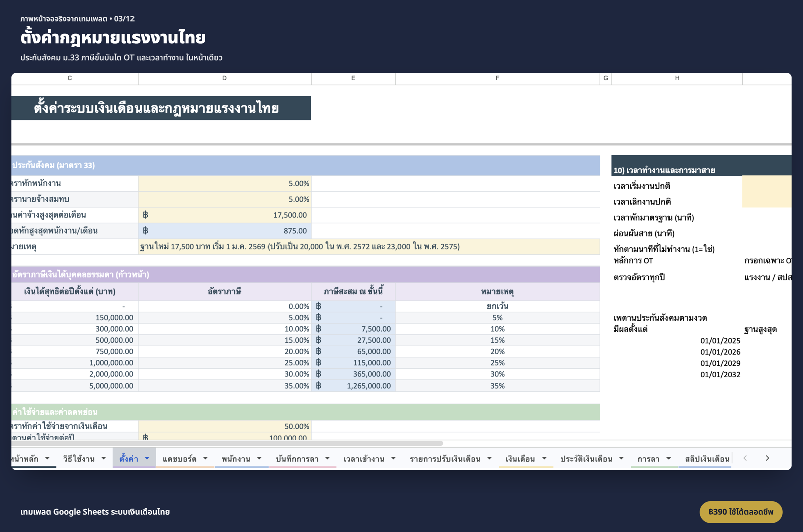The width and height of the screenshot is (803, 532).
Task: Select the 300,000.00 income threshold cell
Action: point(74,329)
